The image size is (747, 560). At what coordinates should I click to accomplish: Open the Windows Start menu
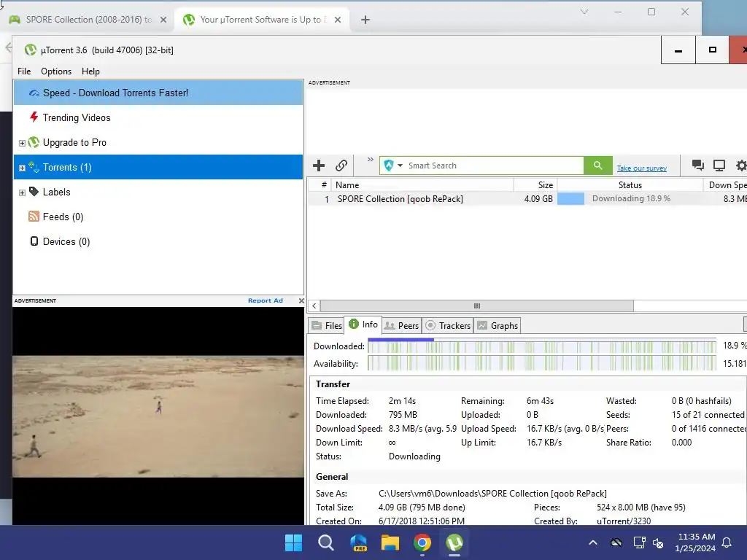pyautogui.click(x=293, y=542)
